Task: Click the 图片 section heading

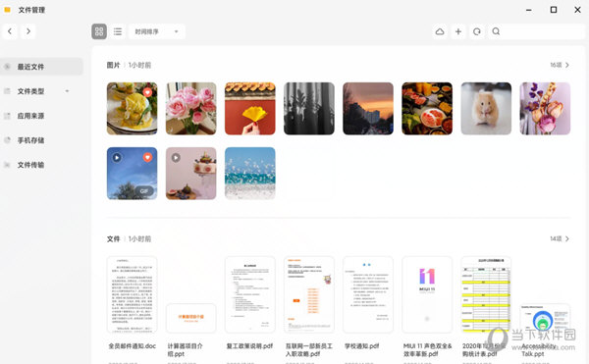Action: [113, 65]
